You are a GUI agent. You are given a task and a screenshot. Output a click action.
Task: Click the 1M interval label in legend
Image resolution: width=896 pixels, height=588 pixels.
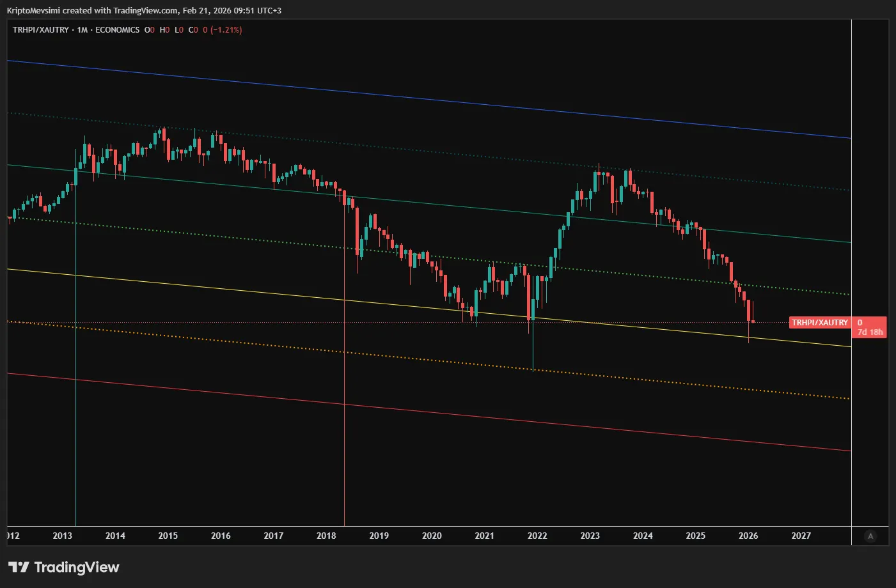pyautogui.click(x=82, y=29)
